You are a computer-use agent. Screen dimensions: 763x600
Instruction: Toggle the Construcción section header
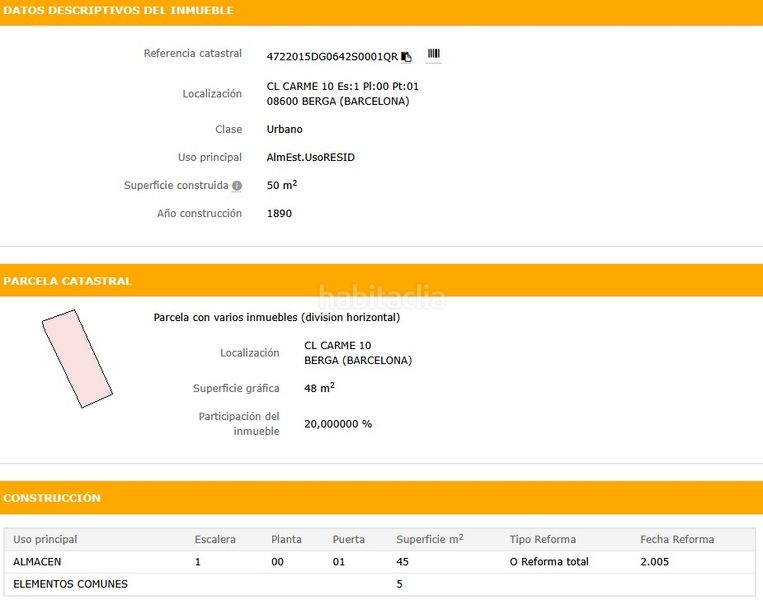click(52, 497)
